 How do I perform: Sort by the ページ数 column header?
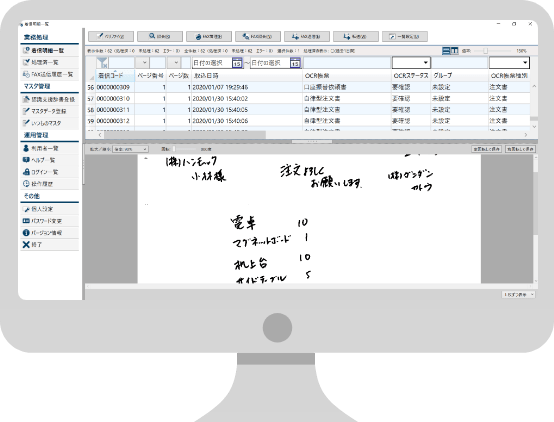click(178, 76)
